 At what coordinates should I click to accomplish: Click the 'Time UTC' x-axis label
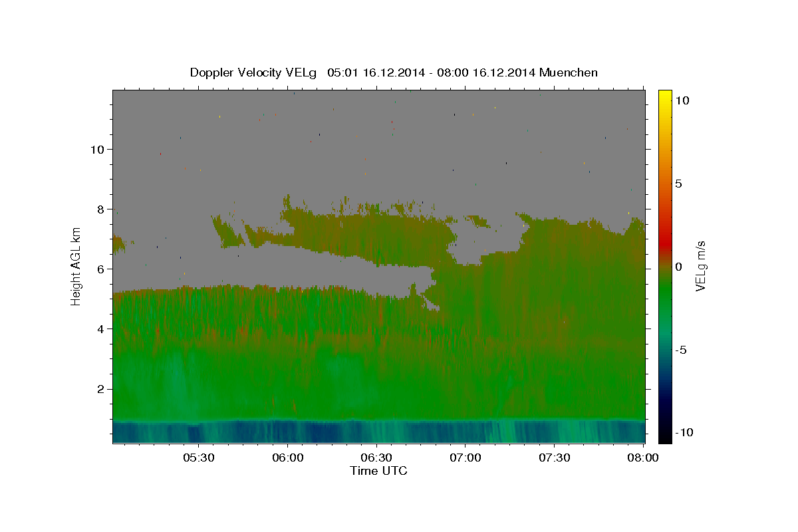pos(378,471)
